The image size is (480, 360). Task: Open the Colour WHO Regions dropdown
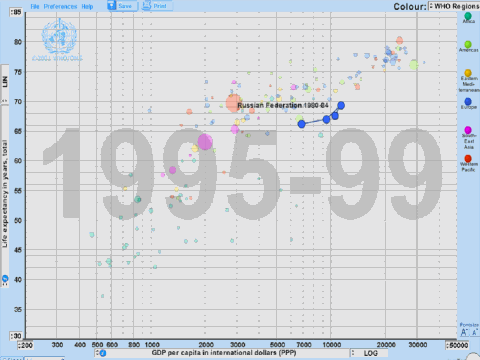(x=454, y=6)
